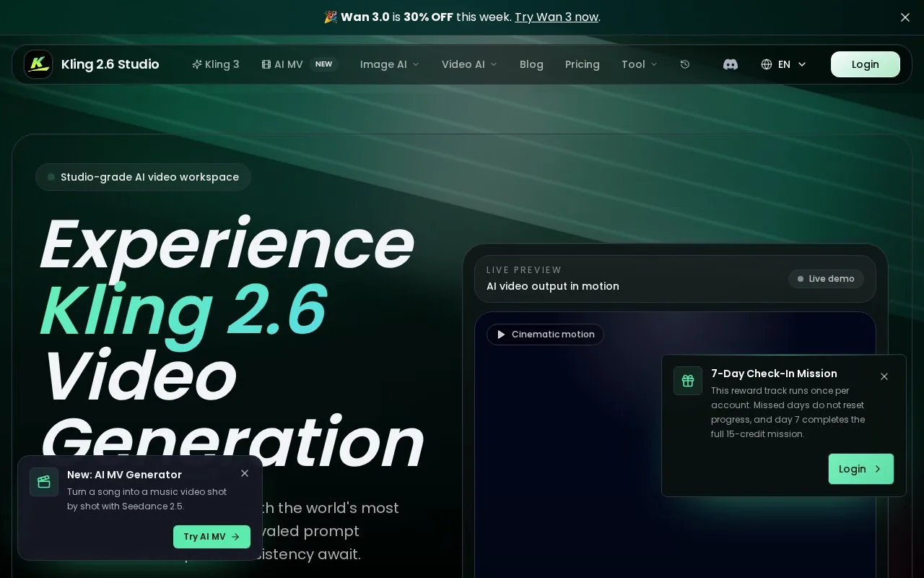The width and height of the screenshot is (924, 578).
Task: Click the NEW badge beside AI MV
Action: click(324, 64)
